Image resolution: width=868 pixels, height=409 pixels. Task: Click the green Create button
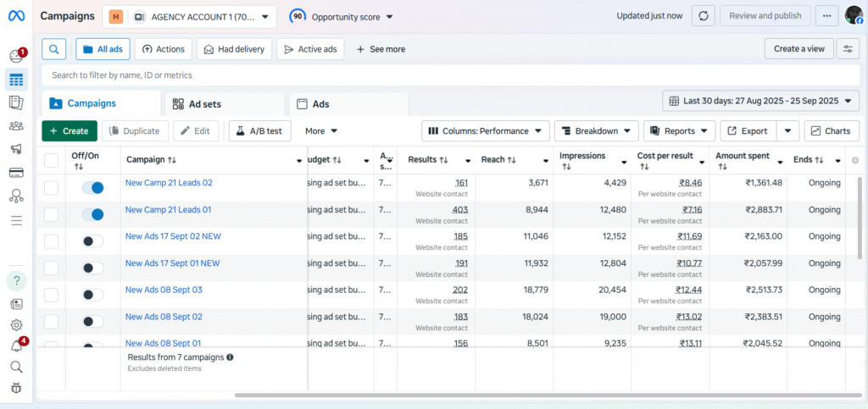(69, 131)
